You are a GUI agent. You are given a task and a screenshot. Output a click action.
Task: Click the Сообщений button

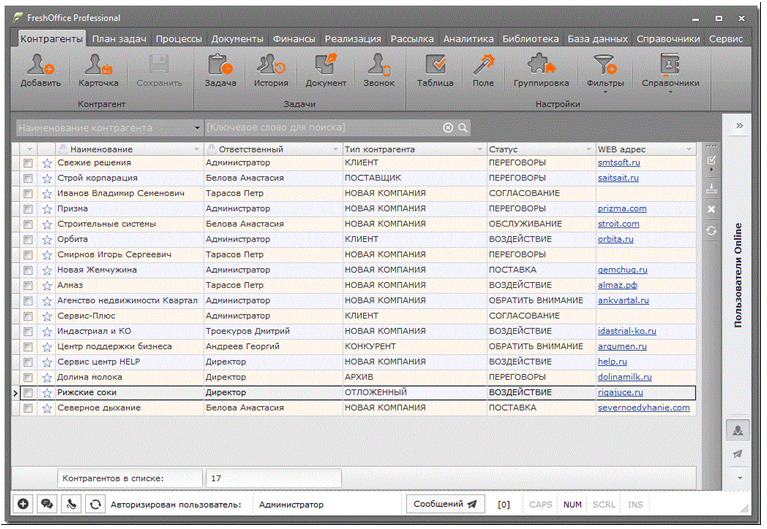(x=445, y=504)
